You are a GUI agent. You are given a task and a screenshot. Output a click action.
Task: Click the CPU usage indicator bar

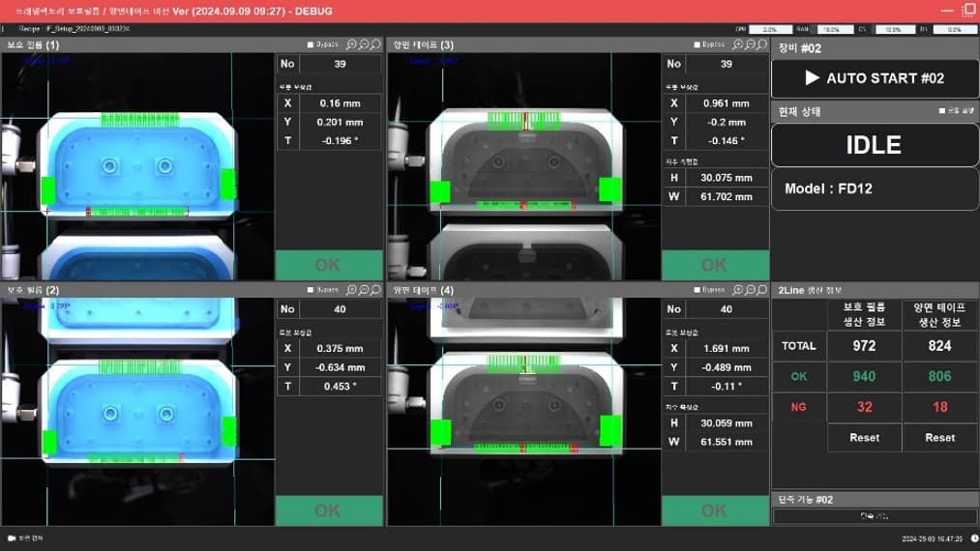770,29
